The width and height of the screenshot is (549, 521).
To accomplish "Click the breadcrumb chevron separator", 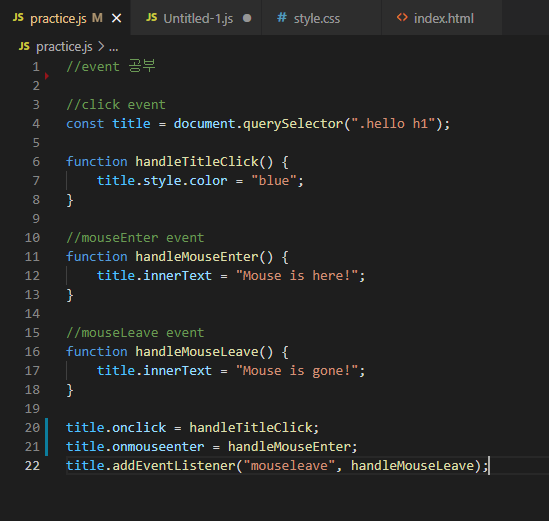I will pos(101,46).
